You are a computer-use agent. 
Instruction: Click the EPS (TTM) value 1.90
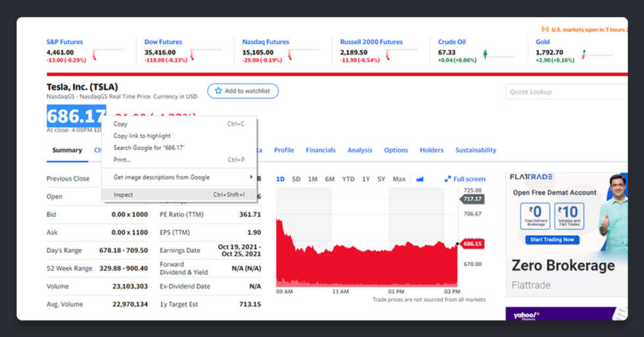click(x=254, y=233)
